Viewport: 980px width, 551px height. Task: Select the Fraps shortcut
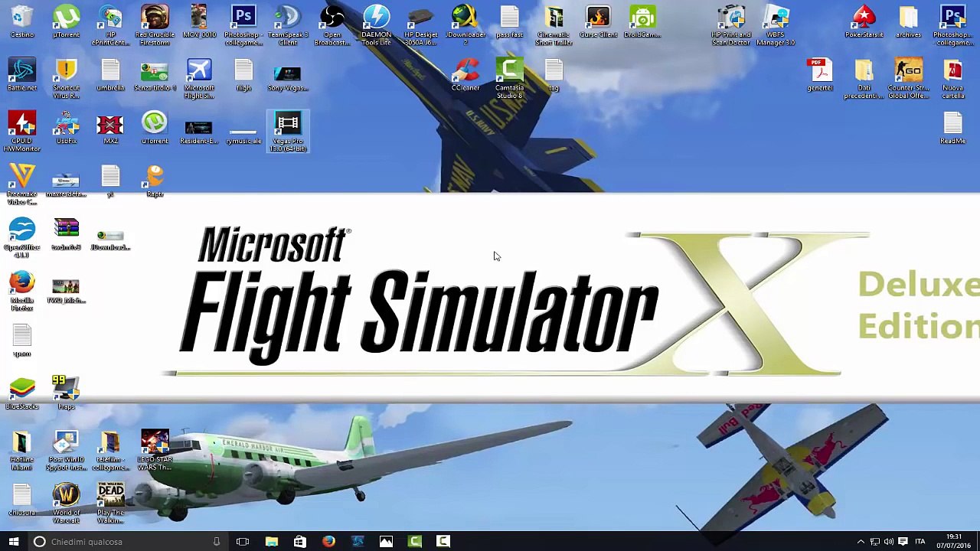click(66, 393)
